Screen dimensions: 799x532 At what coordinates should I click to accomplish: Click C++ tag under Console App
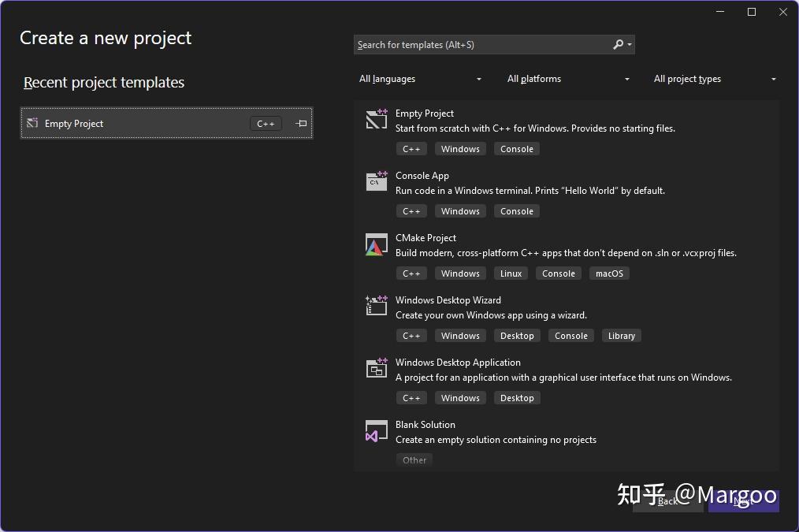coord(411,211)
